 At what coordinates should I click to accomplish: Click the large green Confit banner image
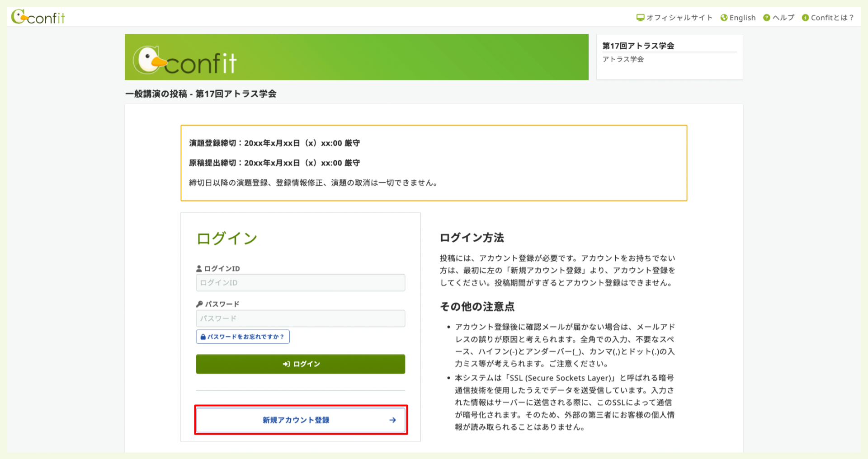point(356,57)
